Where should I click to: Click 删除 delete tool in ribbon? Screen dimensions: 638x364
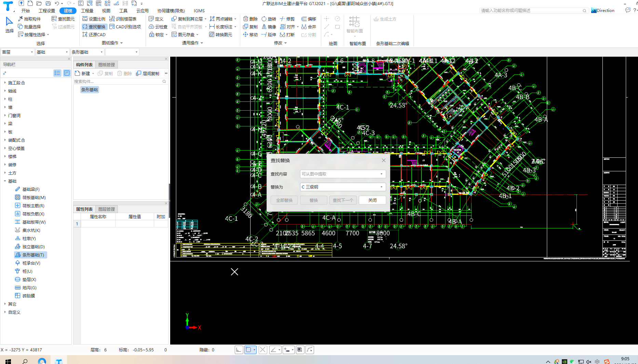[x=250, y=19]
